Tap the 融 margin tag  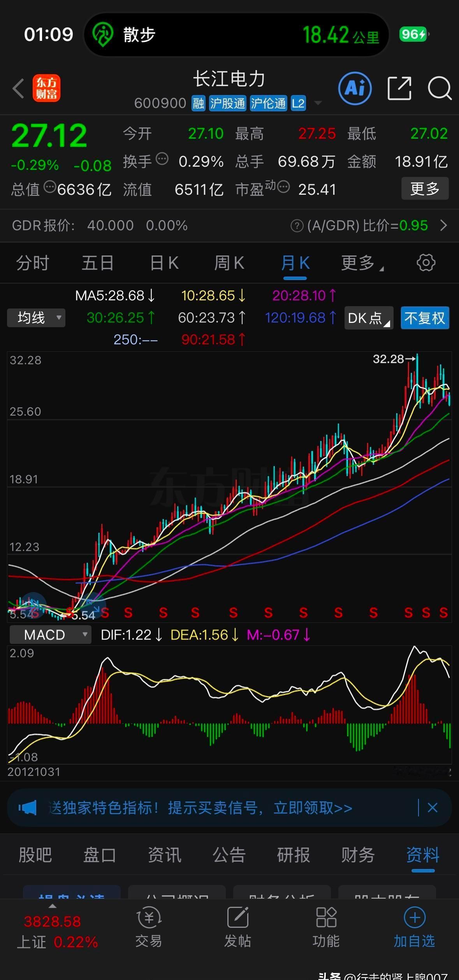(x=199, y=103)
